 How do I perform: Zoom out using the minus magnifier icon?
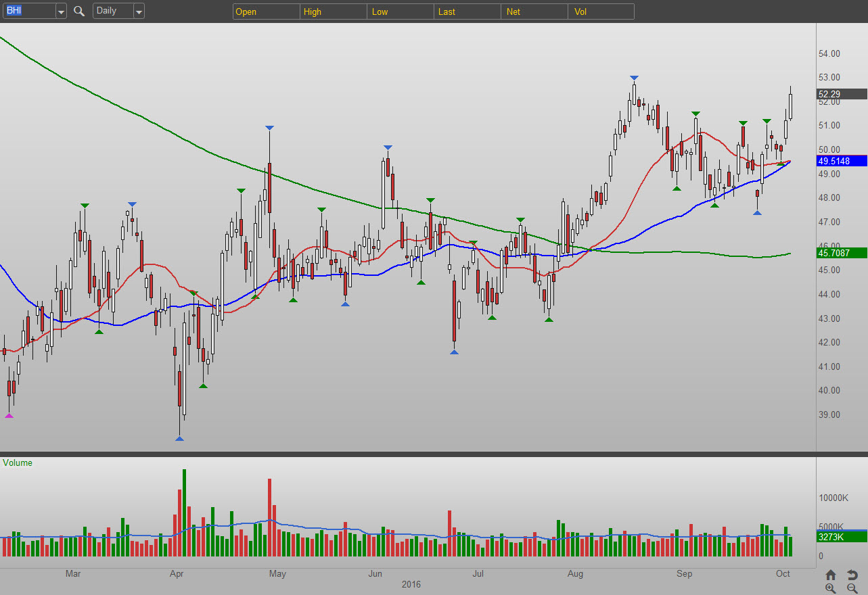(852, 588)
